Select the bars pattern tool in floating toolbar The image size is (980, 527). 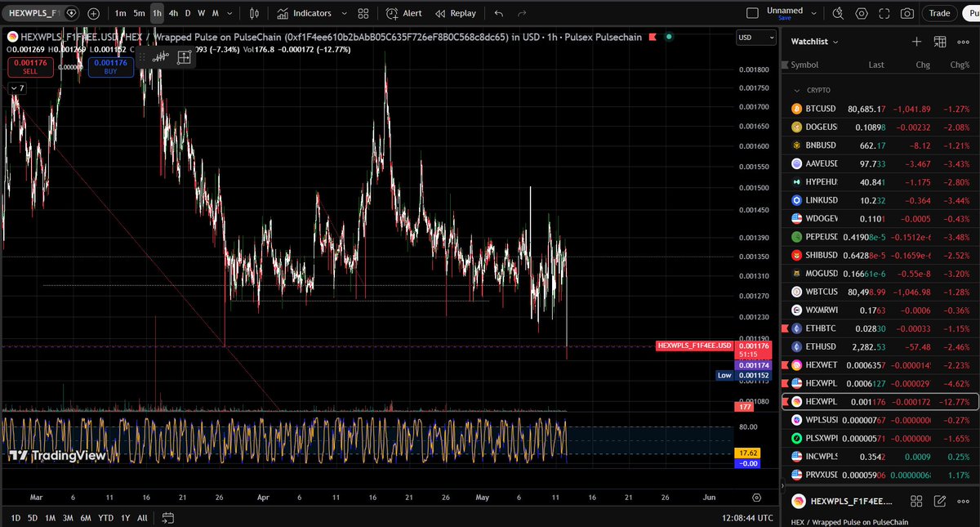click(162, 56)
